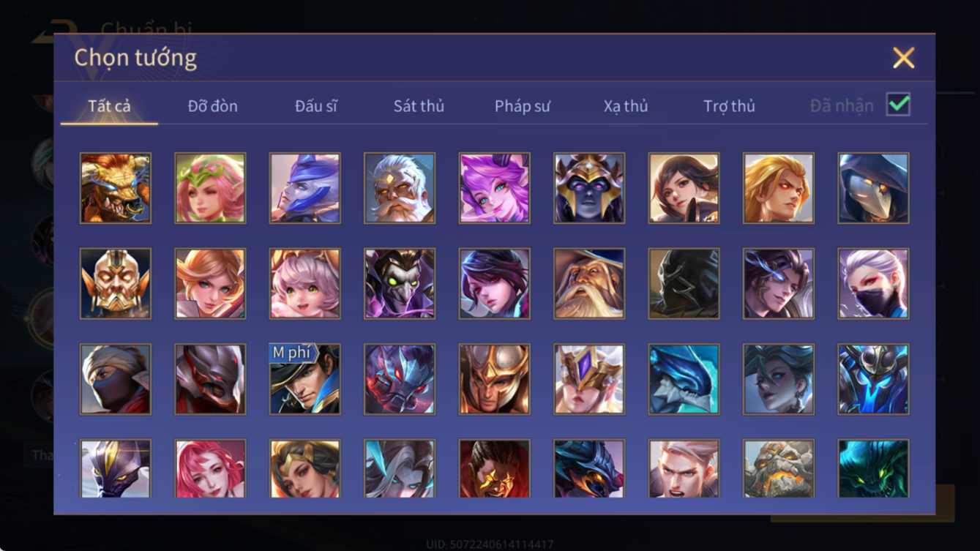
Task: Pick the green-eyed dark jester hero
Action: pos(400,284)
